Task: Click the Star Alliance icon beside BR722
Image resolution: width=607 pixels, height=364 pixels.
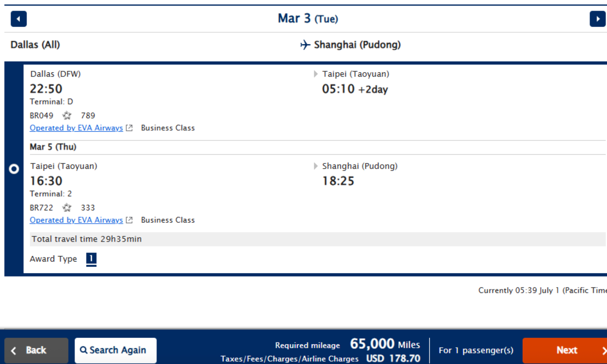Action: 67,208
